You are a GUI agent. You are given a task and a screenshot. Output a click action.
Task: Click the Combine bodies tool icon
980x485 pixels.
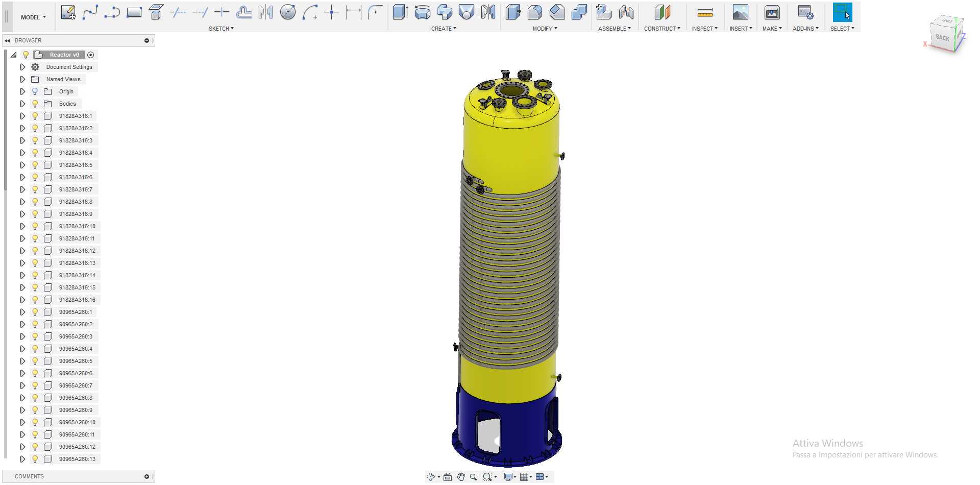point(579,12)
